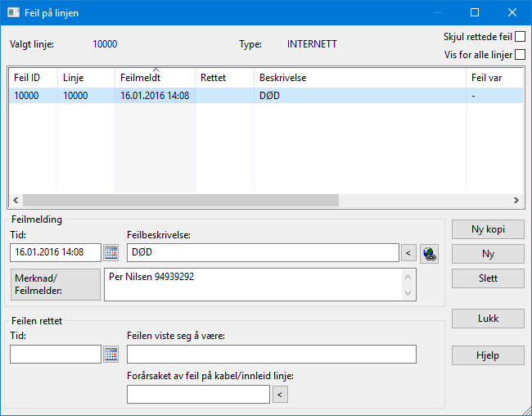Open calendar picker for Feilmelding Tid
Screen dimensions: 532x416
111,253
